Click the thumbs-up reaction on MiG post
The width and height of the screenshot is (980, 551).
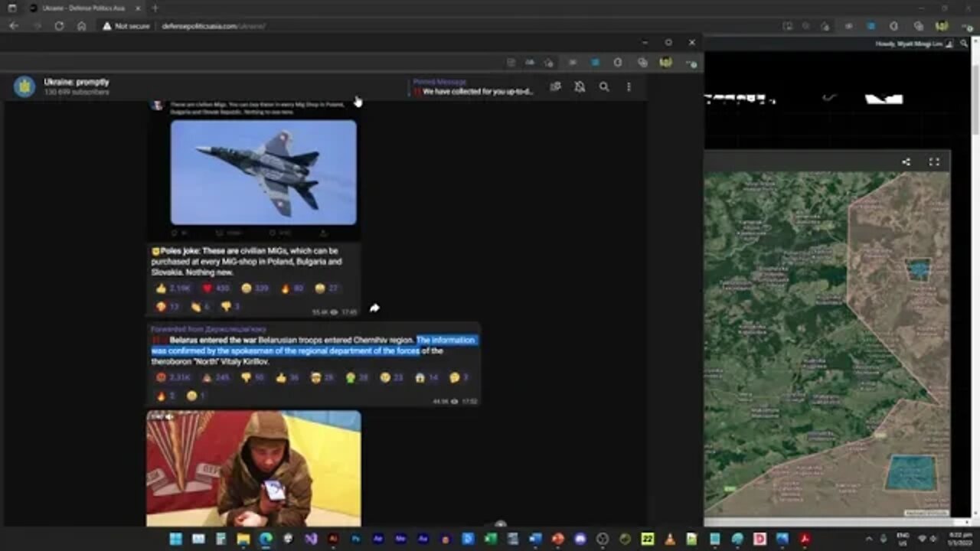pyautogui.click(x=173, y=289)
